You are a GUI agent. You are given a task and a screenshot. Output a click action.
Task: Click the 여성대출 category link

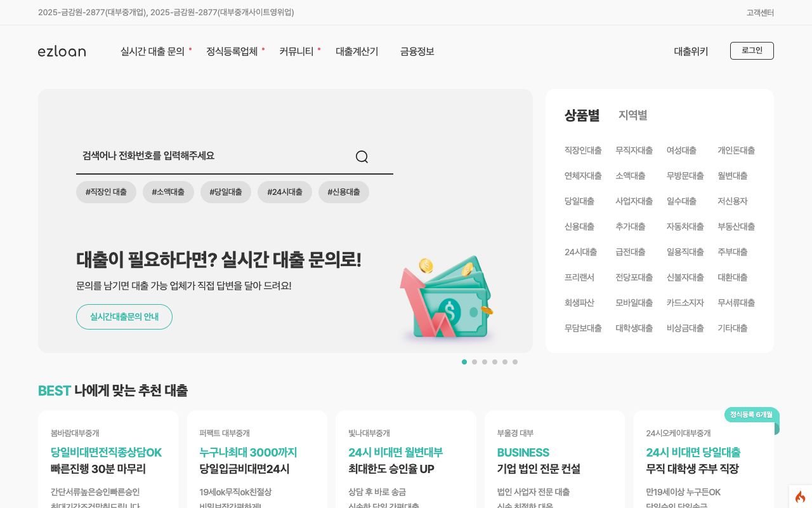point(681,150)
